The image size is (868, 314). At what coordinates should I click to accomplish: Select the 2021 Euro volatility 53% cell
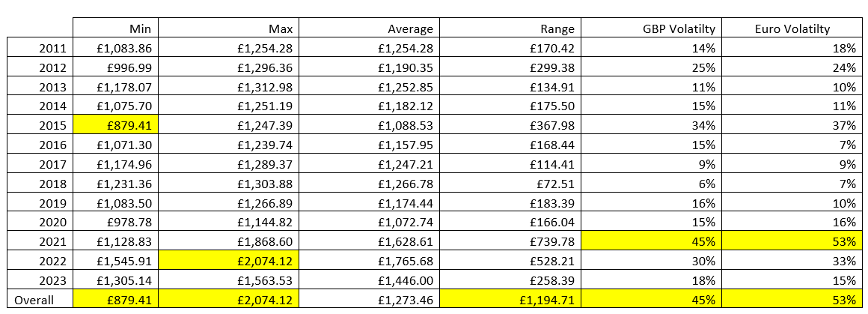point(790,241)
